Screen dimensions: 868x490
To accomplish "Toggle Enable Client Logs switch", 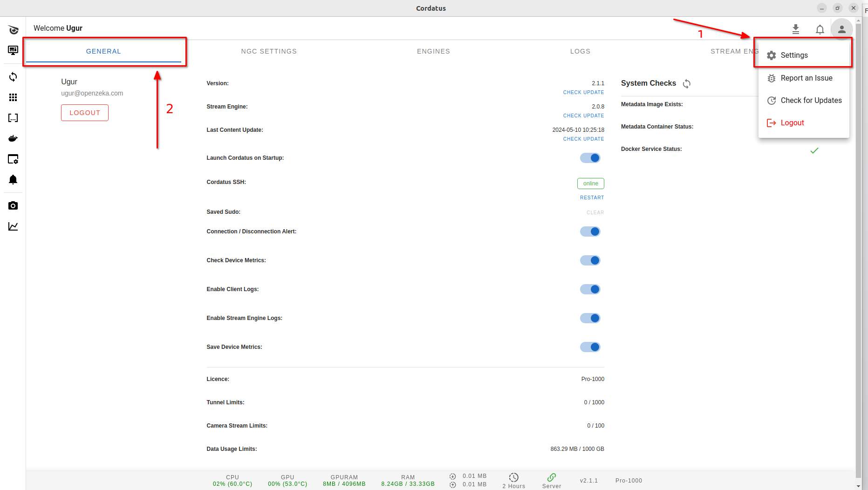I will pos(590,289).
